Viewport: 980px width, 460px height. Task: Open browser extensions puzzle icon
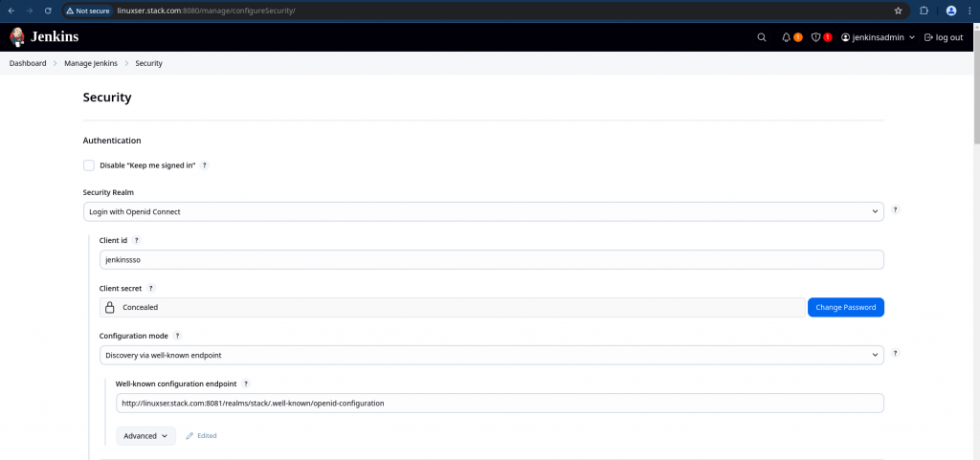point(924,11)
